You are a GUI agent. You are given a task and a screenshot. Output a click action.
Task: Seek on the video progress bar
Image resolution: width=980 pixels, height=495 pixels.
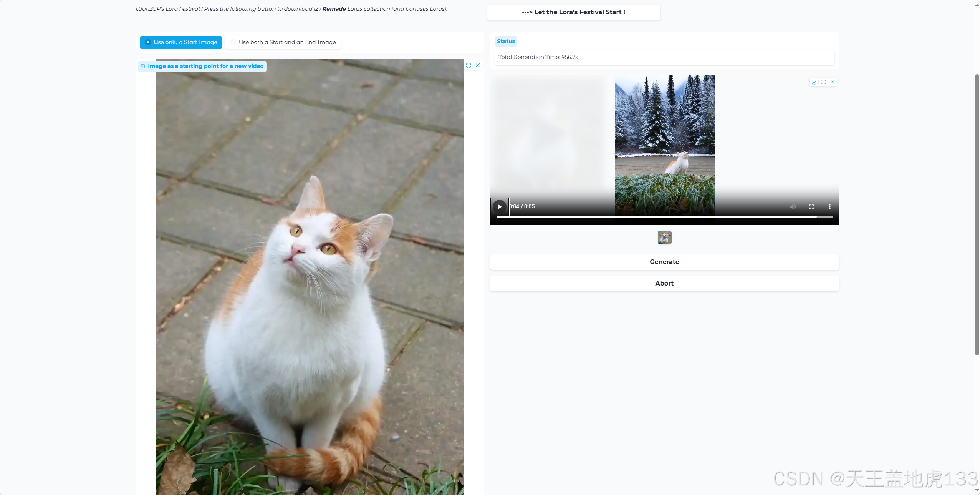pos(664,217)
